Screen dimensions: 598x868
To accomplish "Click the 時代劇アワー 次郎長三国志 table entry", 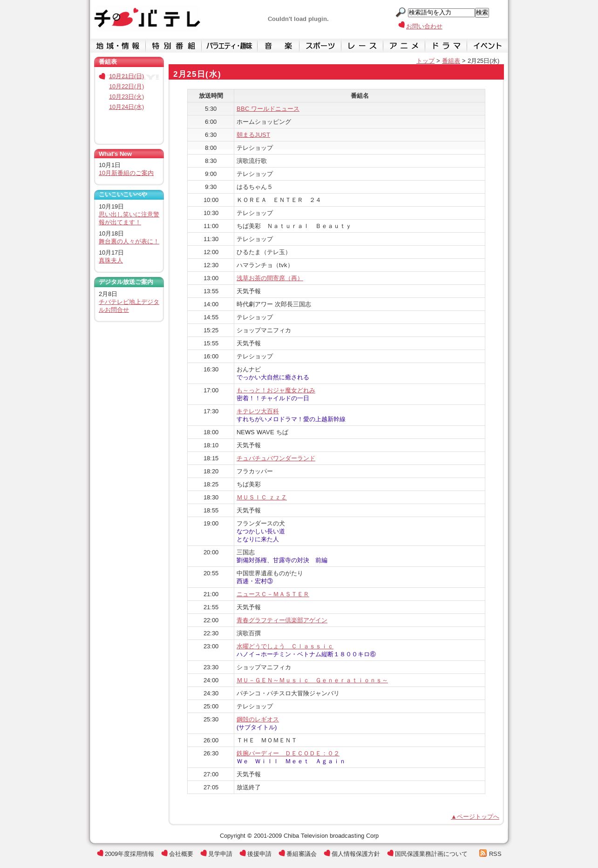I will (x=274, y=304).
